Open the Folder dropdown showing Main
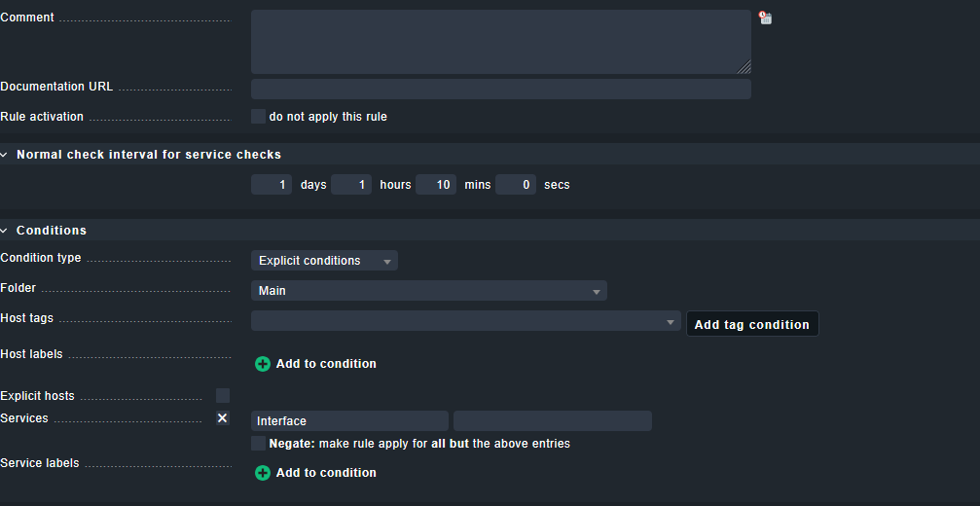Screen dimensions: 980x506 point(428,291)
